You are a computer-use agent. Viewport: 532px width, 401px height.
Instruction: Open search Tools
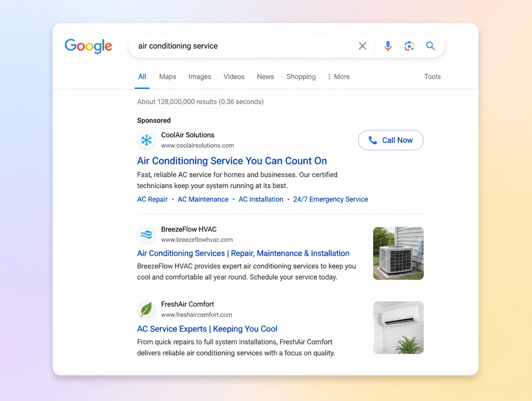tap(432, 77)
